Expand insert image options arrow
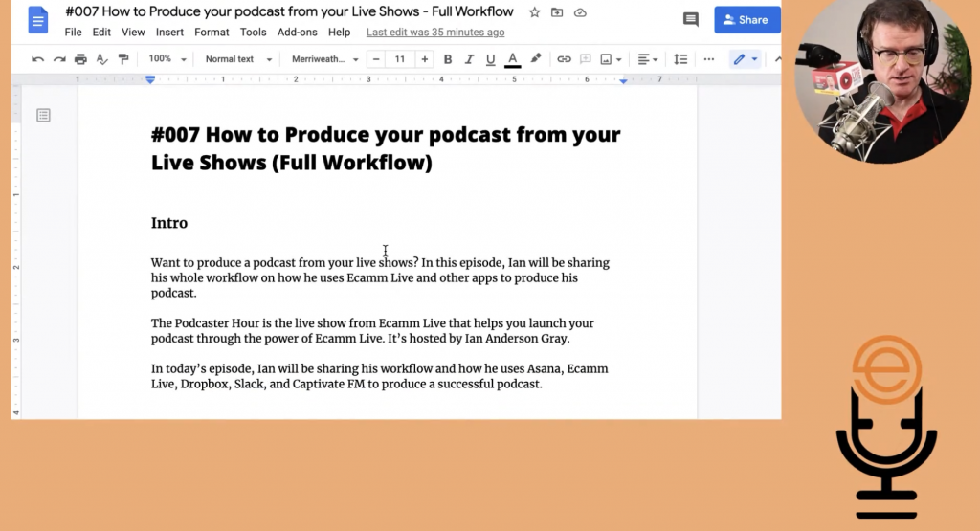 (x=619, y=60)
